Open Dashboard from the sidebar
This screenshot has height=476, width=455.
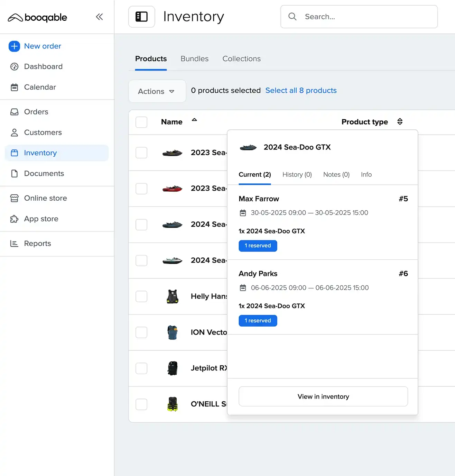tap(43, 66)
